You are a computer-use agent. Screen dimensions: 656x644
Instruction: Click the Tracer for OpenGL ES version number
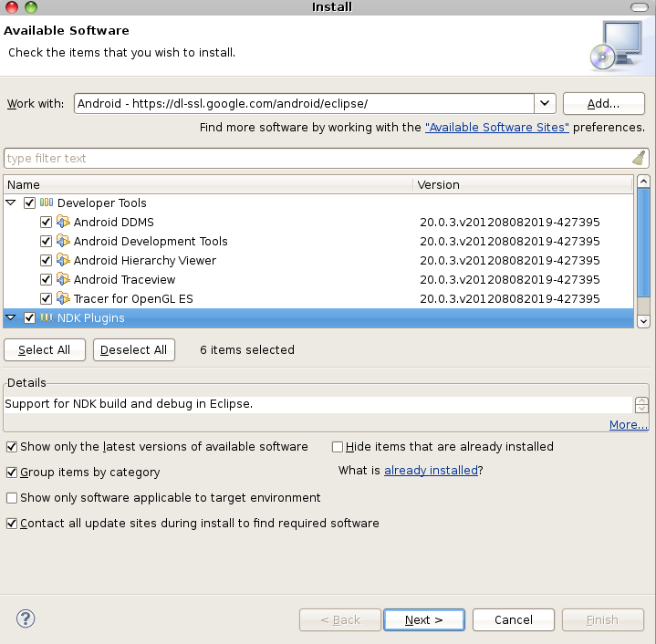pos(510,298)
